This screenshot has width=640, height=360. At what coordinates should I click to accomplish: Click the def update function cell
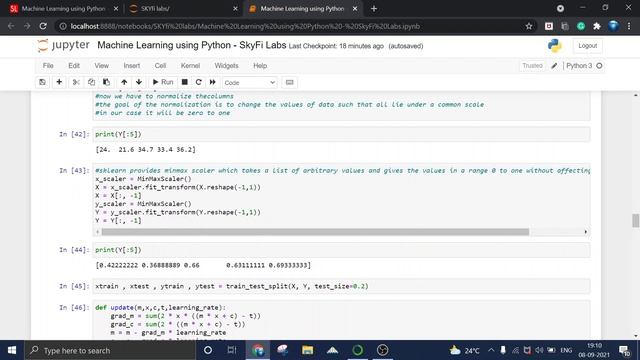click(x=341, y=320)
